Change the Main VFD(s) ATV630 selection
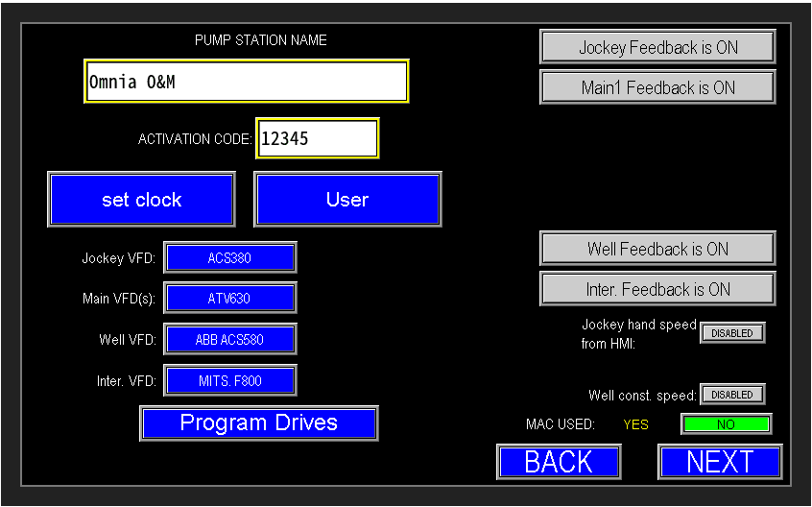The image size is (812, 507). tap(229, 299)
